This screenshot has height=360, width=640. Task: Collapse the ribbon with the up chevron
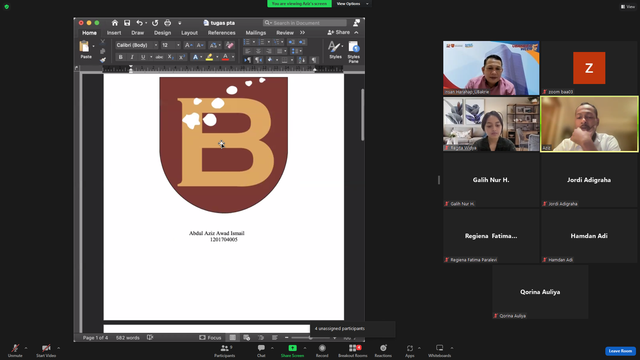[356, 33]
